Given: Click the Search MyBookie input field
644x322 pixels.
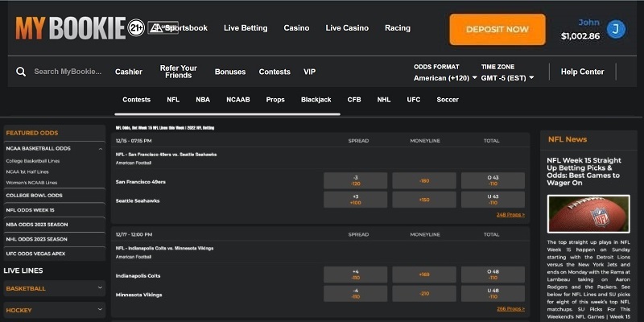Looking at the screenshot, I should coord(68,72).
